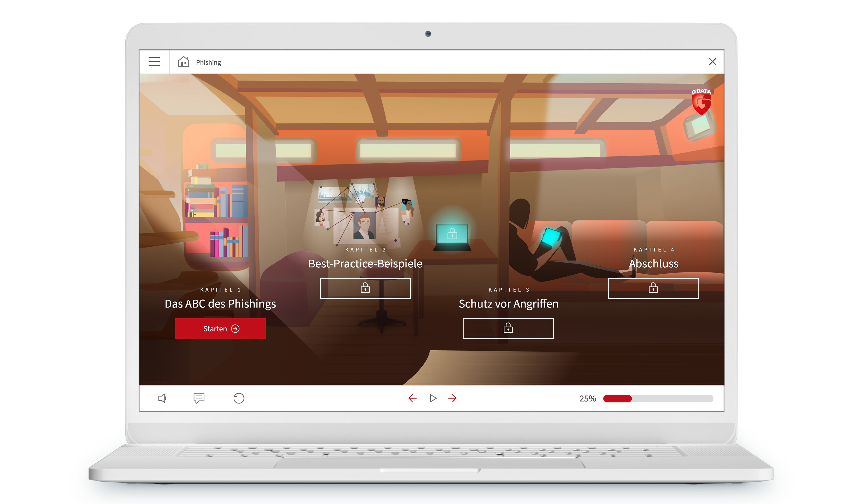Select Das ABC des Phishings title

point(220,304)
